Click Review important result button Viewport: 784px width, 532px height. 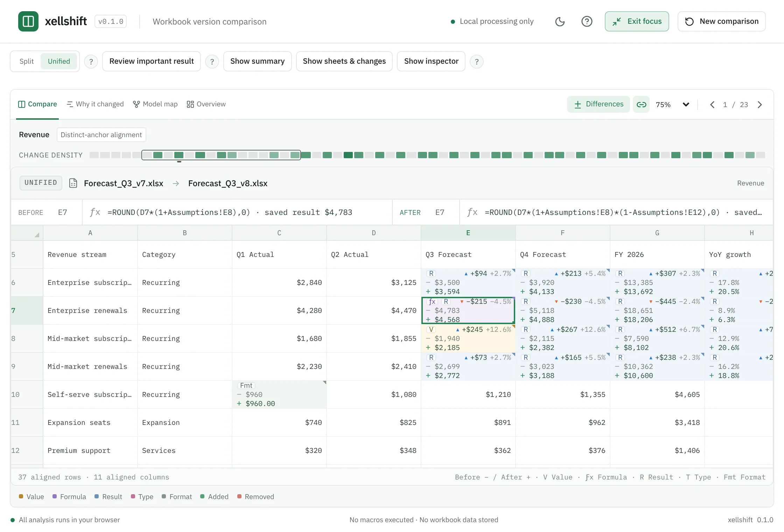152,61
